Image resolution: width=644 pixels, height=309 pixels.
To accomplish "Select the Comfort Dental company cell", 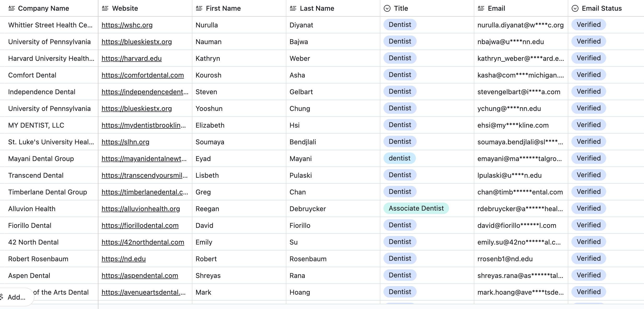I will [32, 75].
